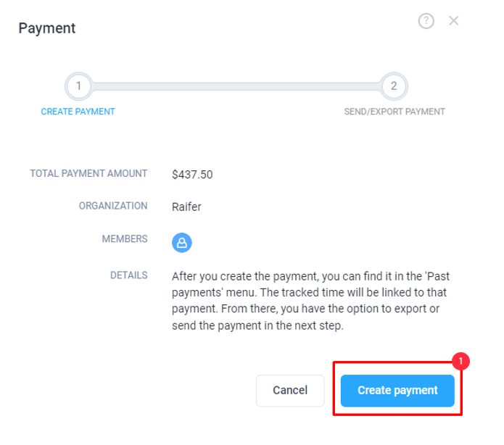
Task: Click the Create payment button
Action: coord(397,391)
